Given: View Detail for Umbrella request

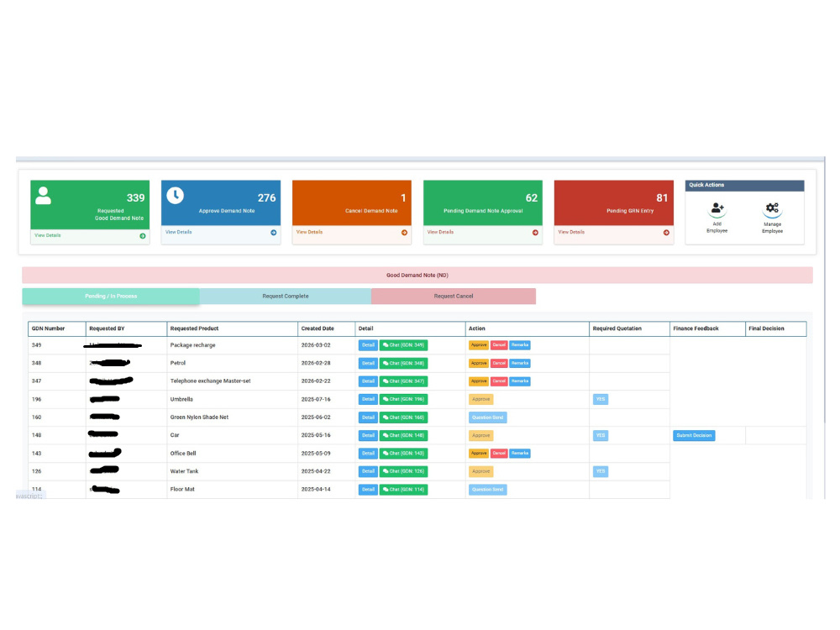Looking at the screenshot, I should [x=368, y=399].
